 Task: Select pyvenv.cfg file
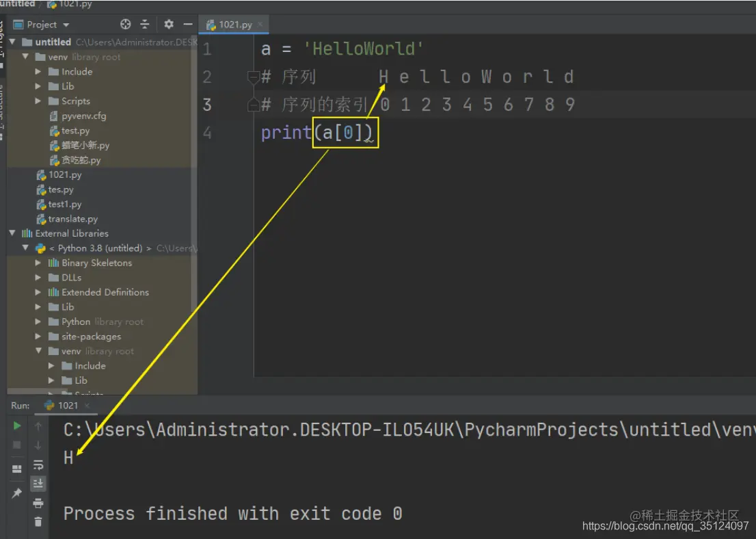coord(78,116)
